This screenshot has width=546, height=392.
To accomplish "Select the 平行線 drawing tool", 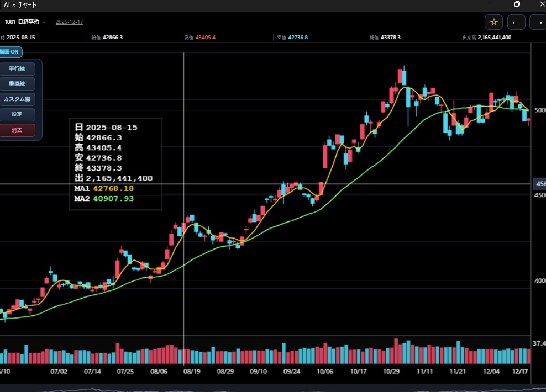I will coord(17,69).
